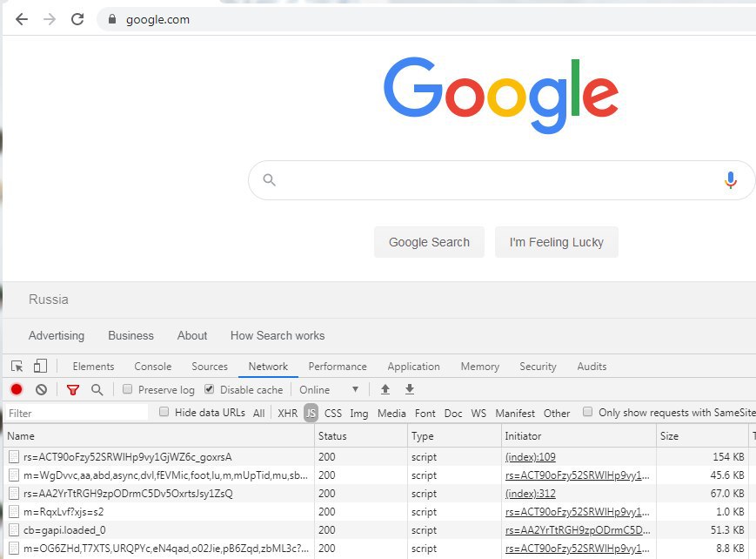Open initiator link rs=AA2YrTtRGH9zpODrmC5D...
Image resolution: width=756 pixels, height=559 pixels.
click(578, 530)
